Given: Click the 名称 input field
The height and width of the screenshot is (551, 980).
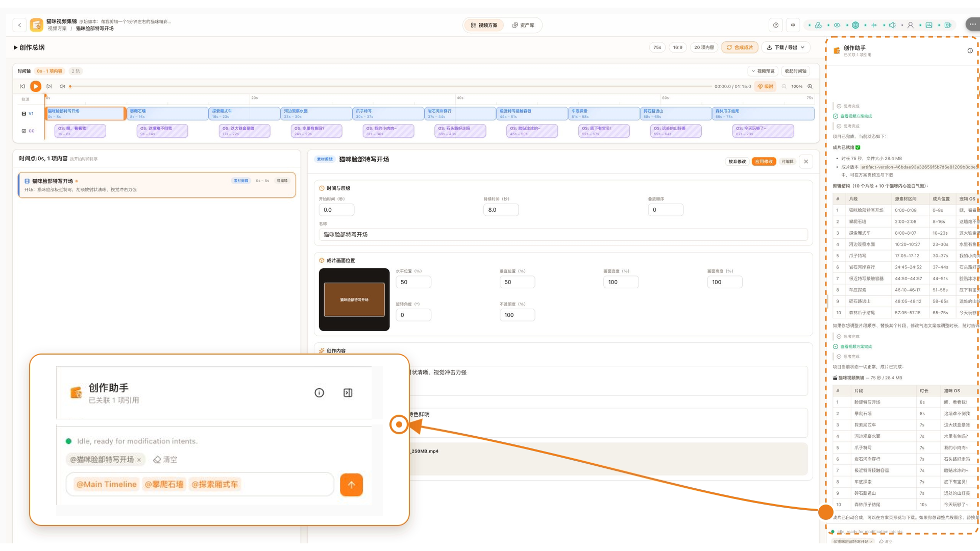Looking at the screenshot, I should point(563,235).
